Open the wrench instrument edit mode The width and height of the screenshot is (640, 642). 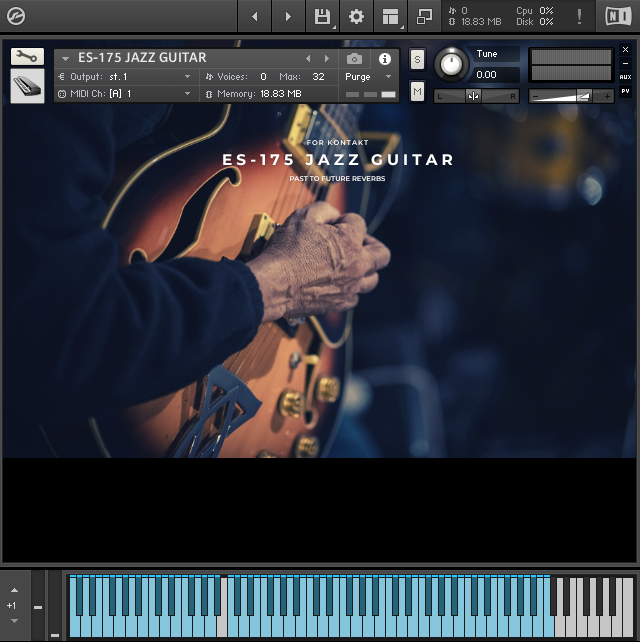click(x=27, y=56)
